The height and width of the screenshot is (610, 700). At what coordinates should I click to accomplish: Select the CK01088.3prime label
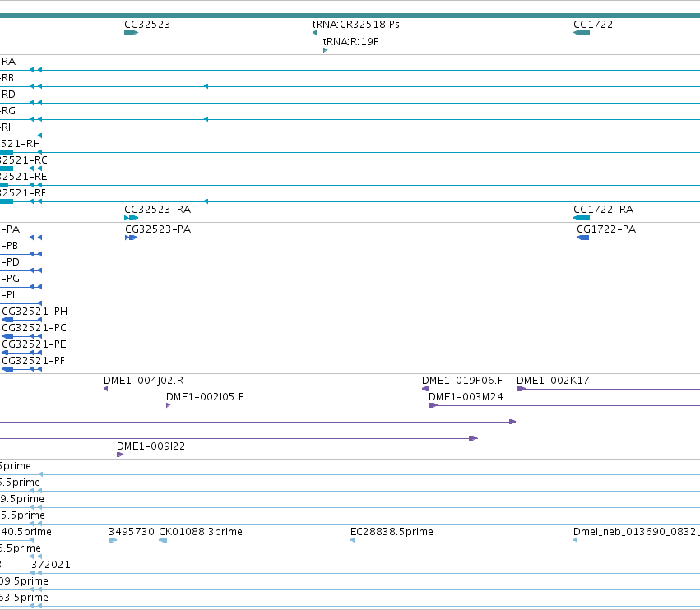(201, 532)
